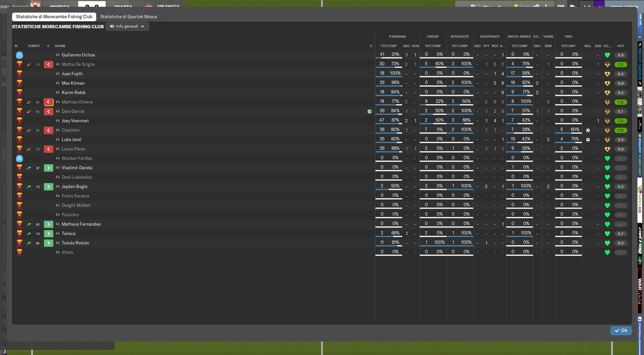The height and width of the screenshot is (355, 644).
Task: Click the TIRO column group header
Action: point(569,36)
